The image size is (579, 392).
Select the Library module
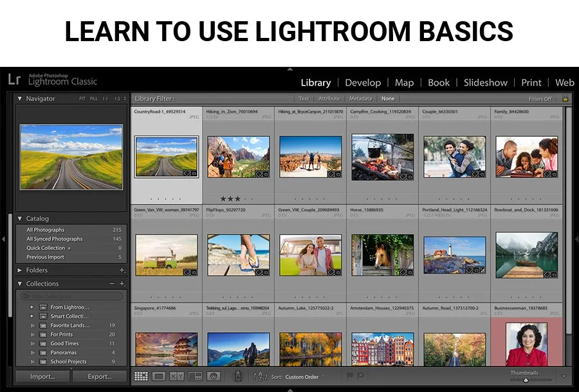(x=315, y=83)
